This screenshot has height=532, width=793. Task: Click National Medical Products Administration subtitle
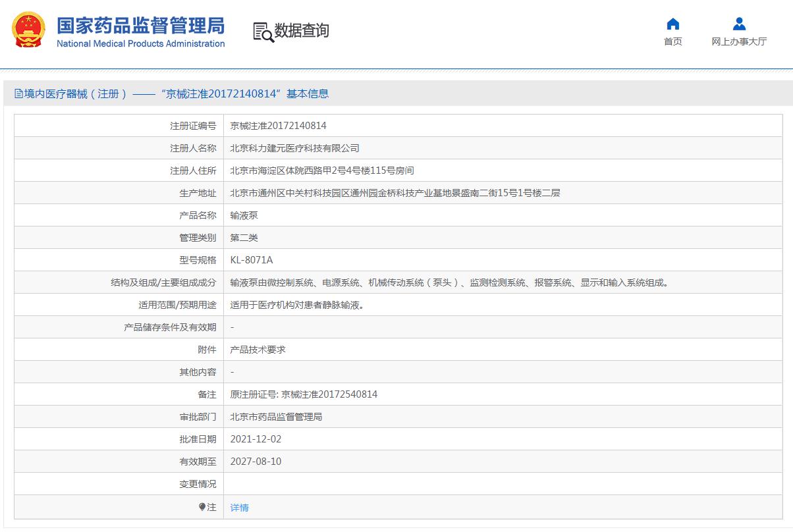(141, 43)
